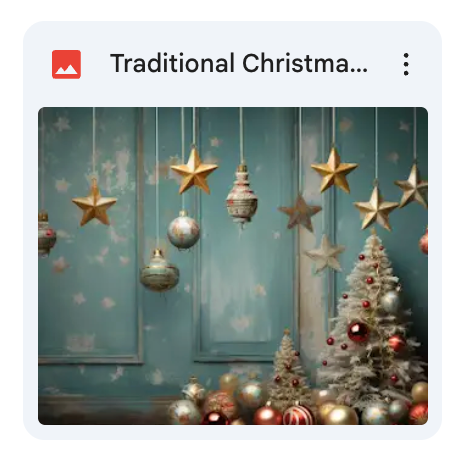458x456 pixels.
Task: Click the white Christmas tree in thumbnail
Action: pyautogui.click(x=372, y=320)
